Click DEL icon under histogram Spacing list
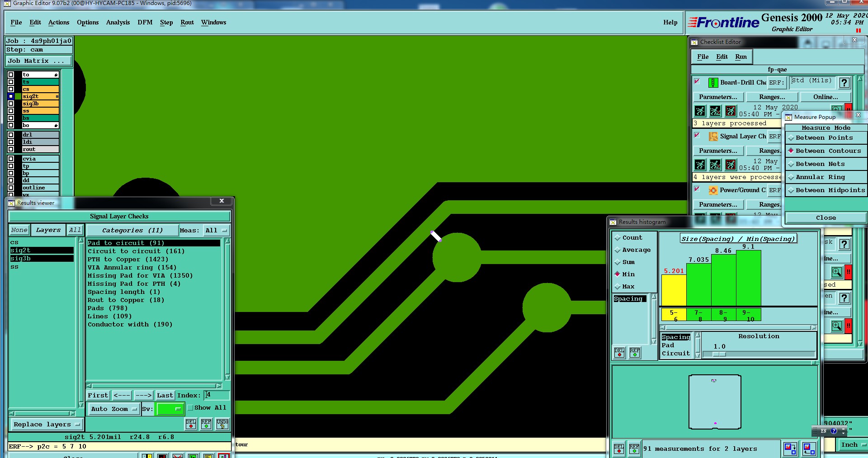 coord(619,353)
